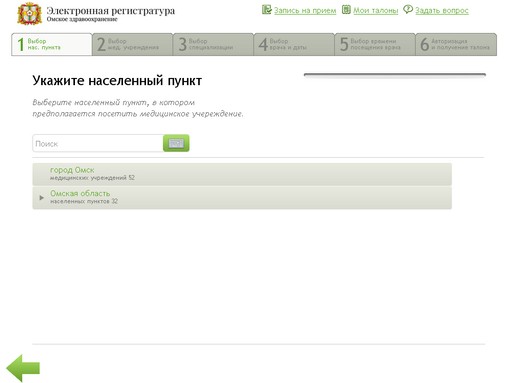Click the speech bubble icon beside 'Задать вопрос'

click(x=408, y=9)
